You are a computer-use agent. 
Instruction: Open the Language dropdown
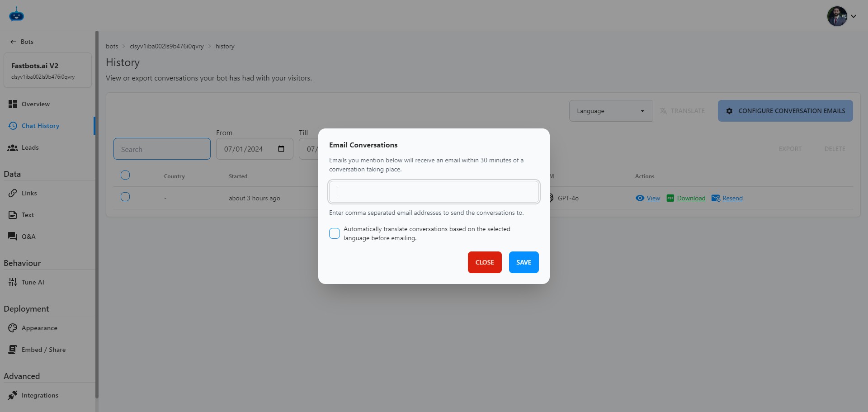(610, 111)
